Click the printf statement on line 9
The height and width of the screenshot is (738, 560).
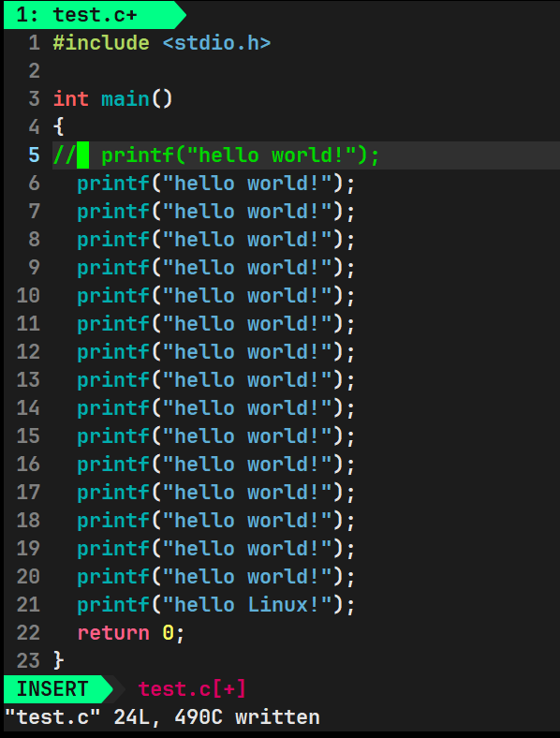pyautogui.click(x=216, y=268)
